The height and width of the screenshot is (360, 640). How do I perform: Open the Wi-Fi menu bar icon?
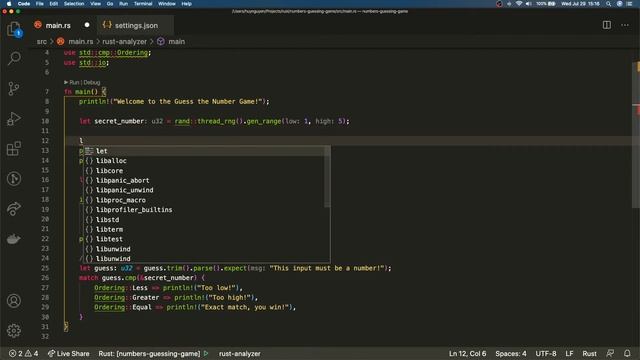pos(519,4)
